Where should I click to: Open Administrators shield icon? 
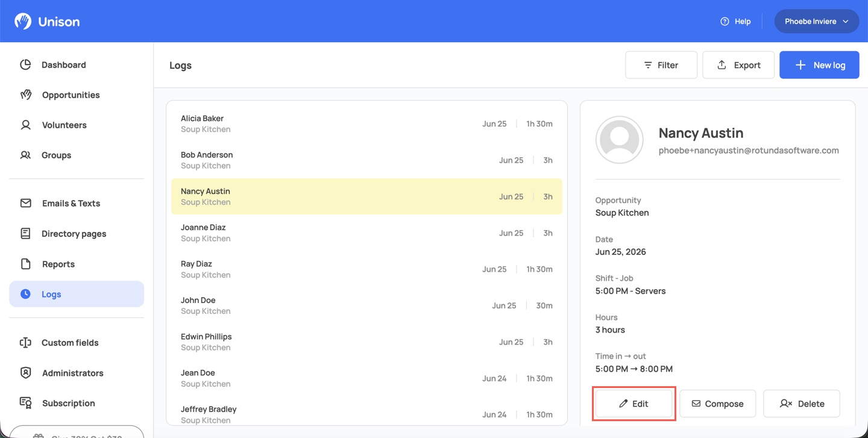[x=25, y=373]
